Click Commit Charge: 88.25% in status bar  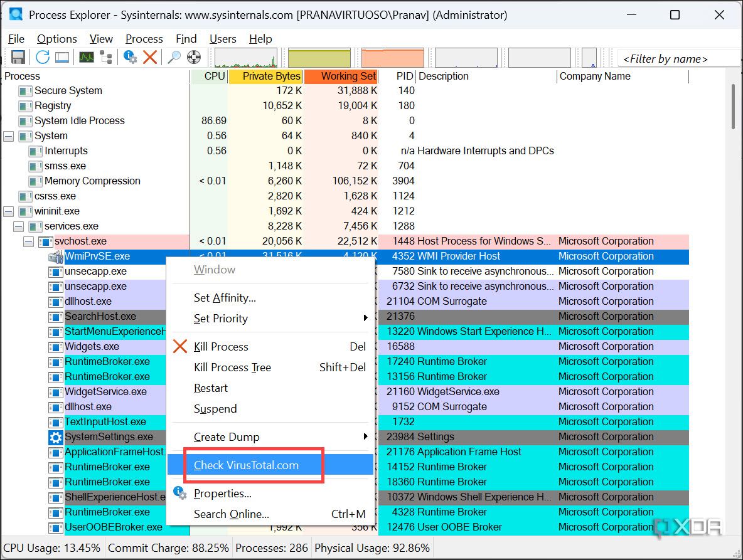pos(168,548)
